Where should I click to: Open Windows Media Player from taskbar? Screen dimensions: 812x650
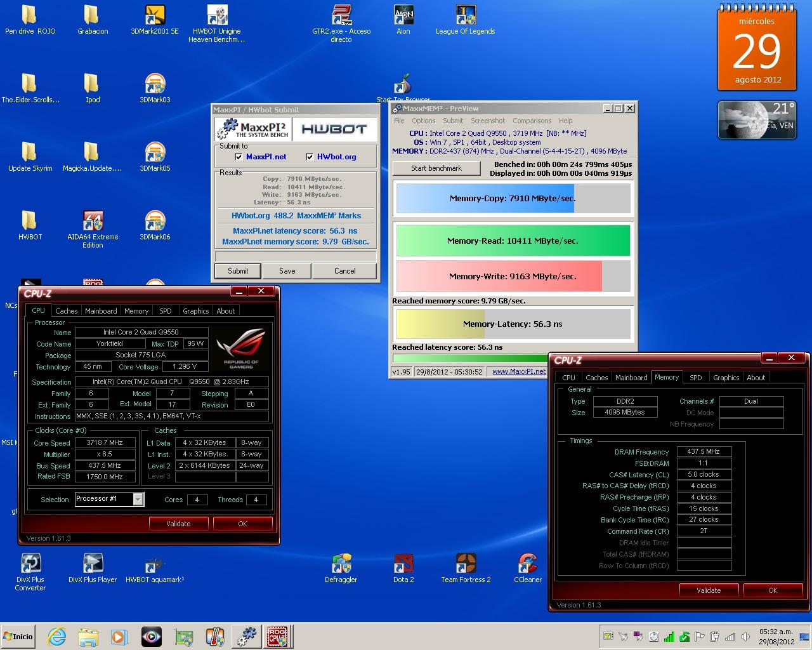[119, 636]
